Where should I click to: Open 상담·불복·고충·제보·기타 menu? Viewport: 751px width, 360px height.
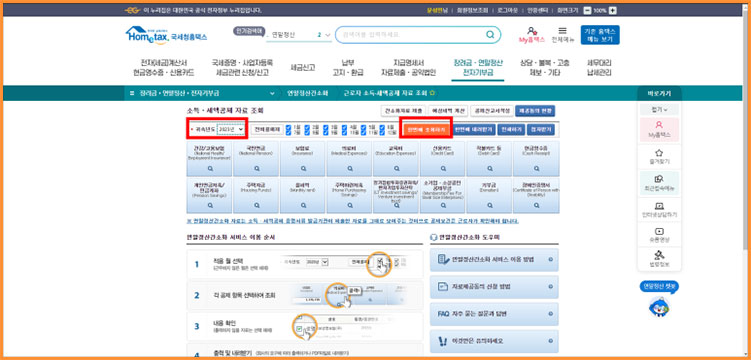click(545, 68)
